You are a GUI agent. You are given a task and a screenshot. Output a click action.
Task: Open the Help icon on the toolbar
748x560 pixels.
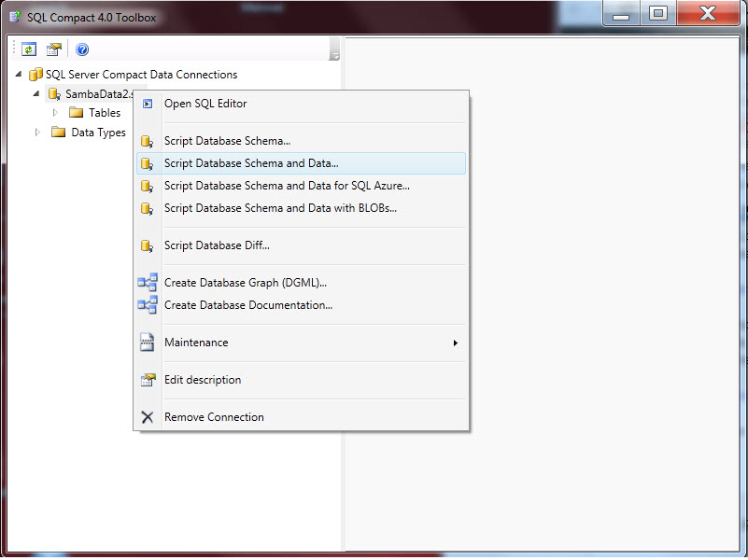tap(82, 48)
